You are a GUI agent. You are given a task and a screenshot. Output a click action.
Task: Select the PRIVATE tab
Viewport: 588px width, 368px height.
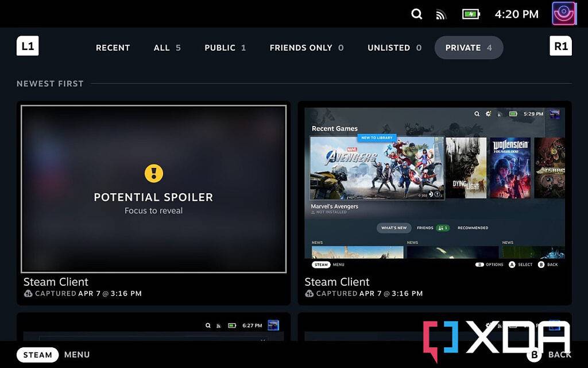point(469,48)
